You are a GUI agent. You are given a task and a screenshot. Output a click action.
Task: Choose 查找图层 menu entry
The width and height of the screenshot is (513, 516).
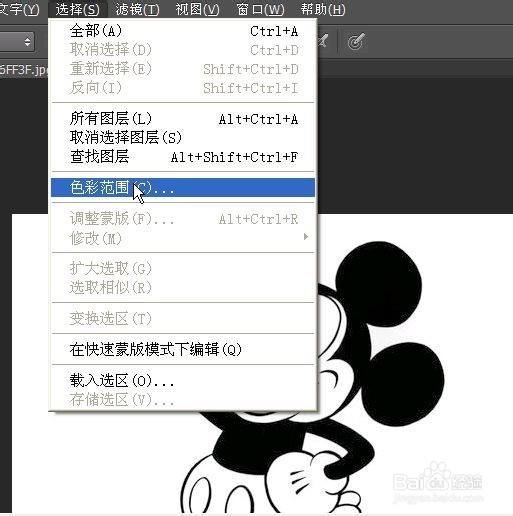183,157
